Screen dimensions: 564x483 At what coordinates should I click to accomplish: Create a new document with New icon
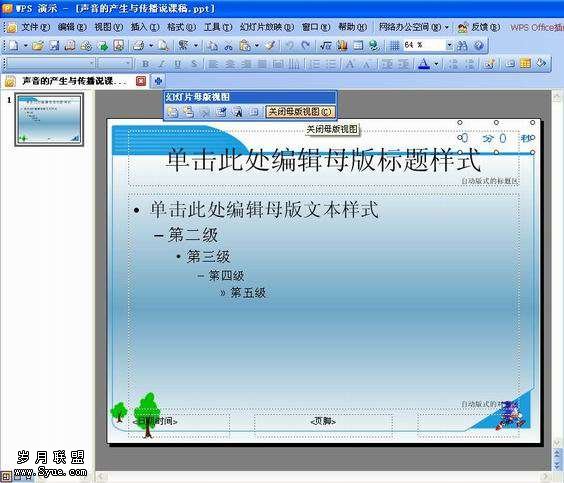pyautogui.click(x=14, y=46)
